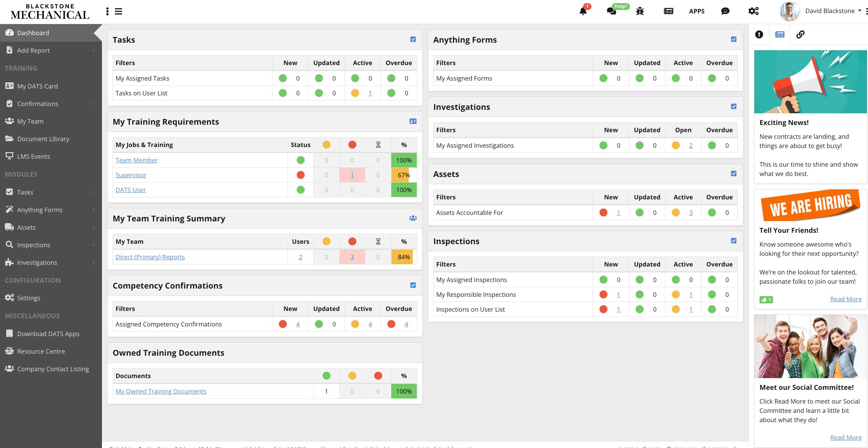
Task: Open the Help chat bubbles icon
Action: point(611,11)
